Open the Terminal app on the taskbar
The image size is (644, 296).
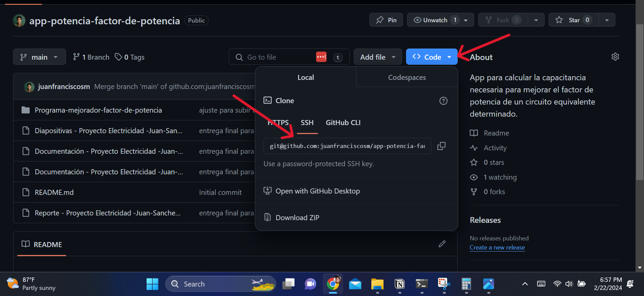point(422,284)
